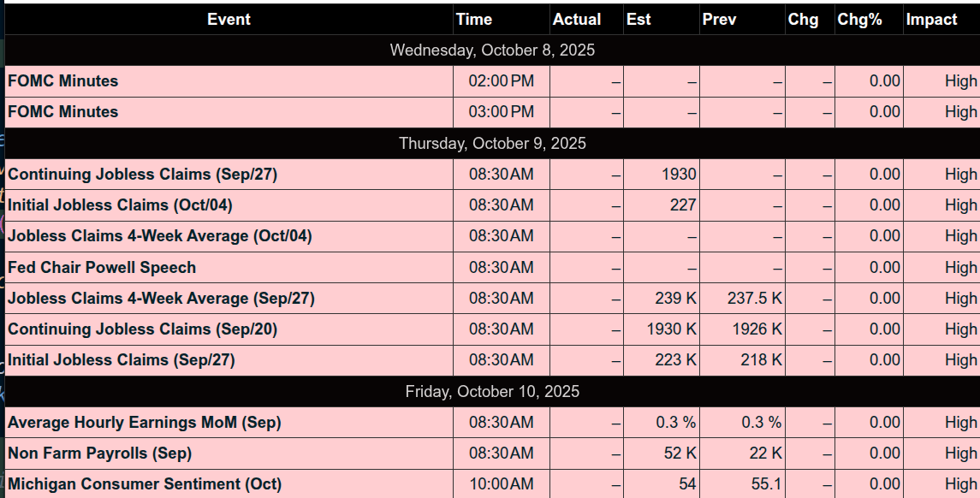Open Jobless Claims 4-Week Average (Sep/27)

coord(161,299)
